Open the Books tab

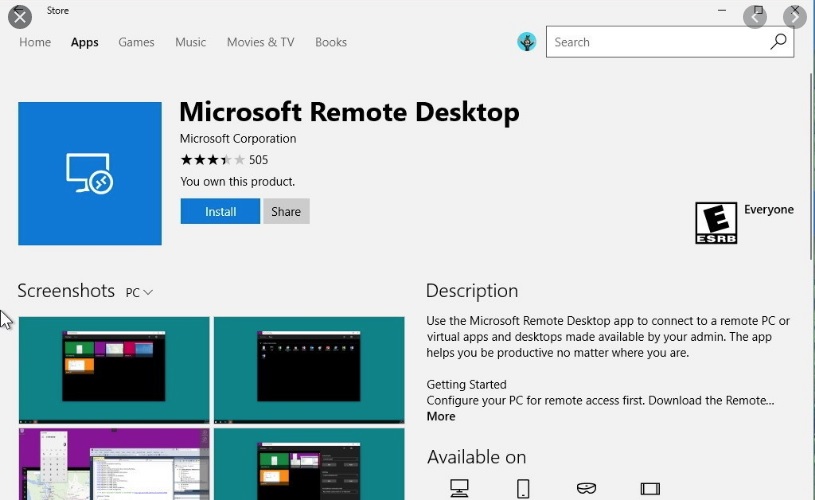pos(331,42)
